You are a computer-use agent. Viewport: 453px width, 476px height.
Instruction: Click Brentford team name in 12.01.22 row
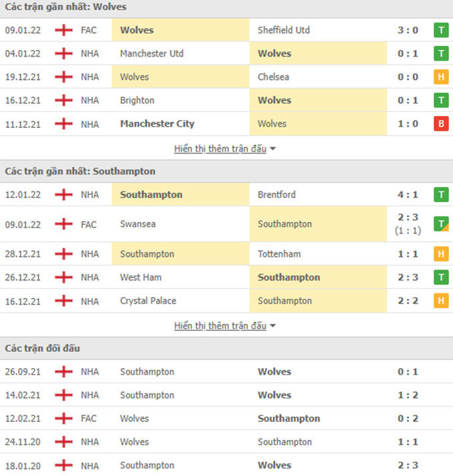276,195
